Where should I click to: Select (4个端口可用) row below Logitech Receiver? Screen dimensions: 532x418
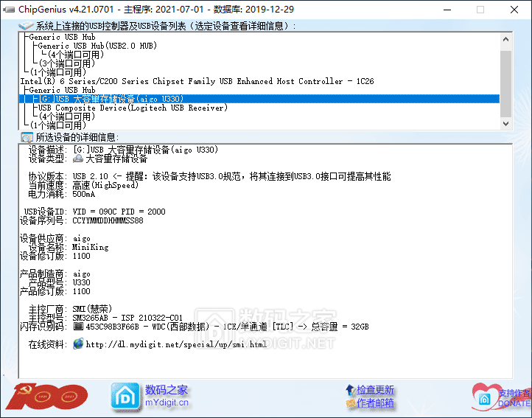click(67, 116)
